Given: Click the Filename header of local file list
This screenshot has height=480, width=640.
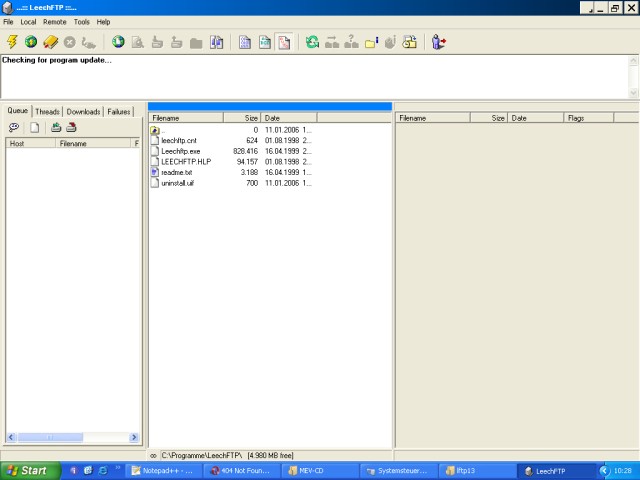Looking at the screenshot, I should tap(186, 118).
